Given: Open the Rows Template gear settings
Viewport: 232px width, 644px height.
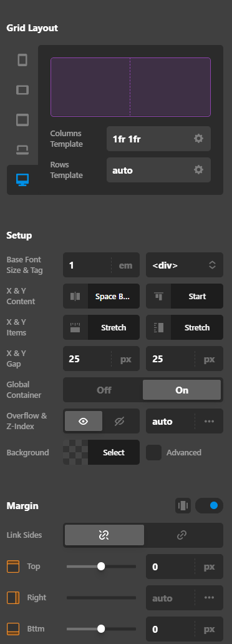Looking at the screenshot, I should 198,170.
